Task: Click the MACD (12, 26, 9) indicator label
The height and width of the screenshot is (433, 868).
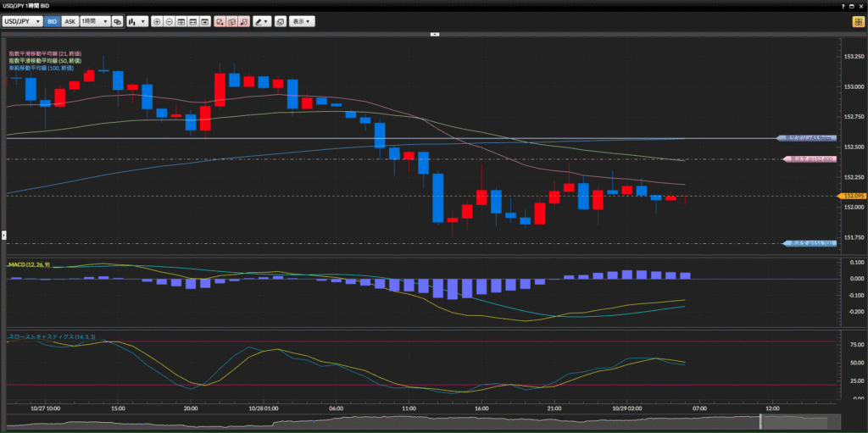Action: (31, 265)
